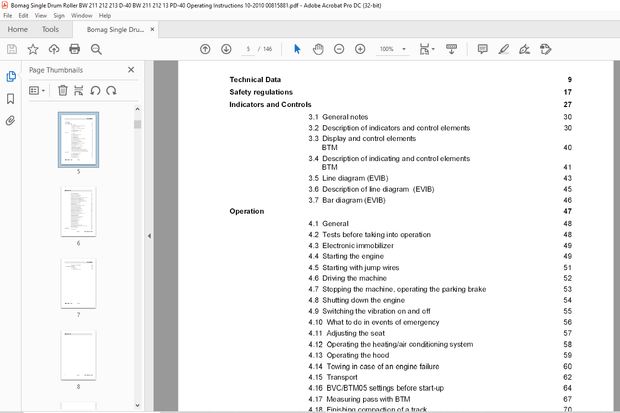The height and width of the screenshot is (413, 620).
Task: Click the current page number field
Action: pyautogui.click(x=248, y=49)
